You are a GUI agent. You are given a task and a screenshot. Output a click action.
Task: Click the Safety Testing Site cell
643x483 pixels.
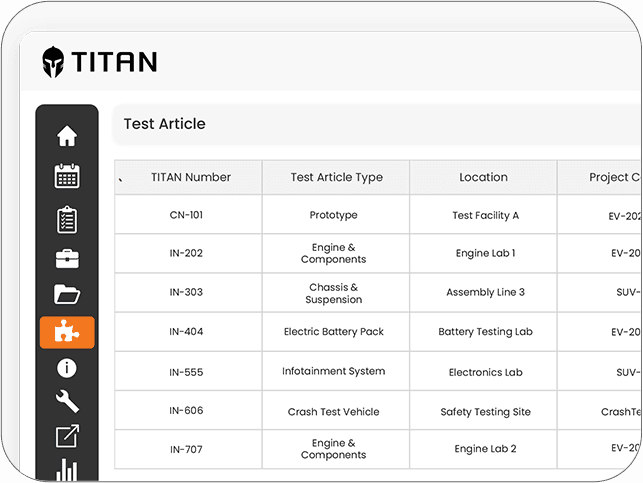pyautogui.click(x=483, y=410)
